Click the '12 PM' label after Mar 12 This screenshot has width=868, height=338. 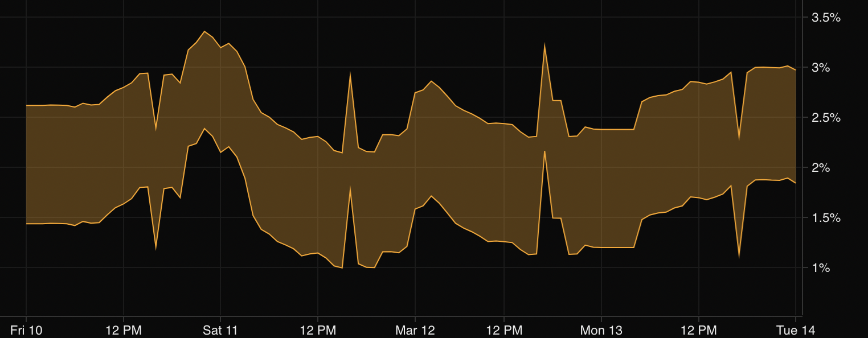504,329
